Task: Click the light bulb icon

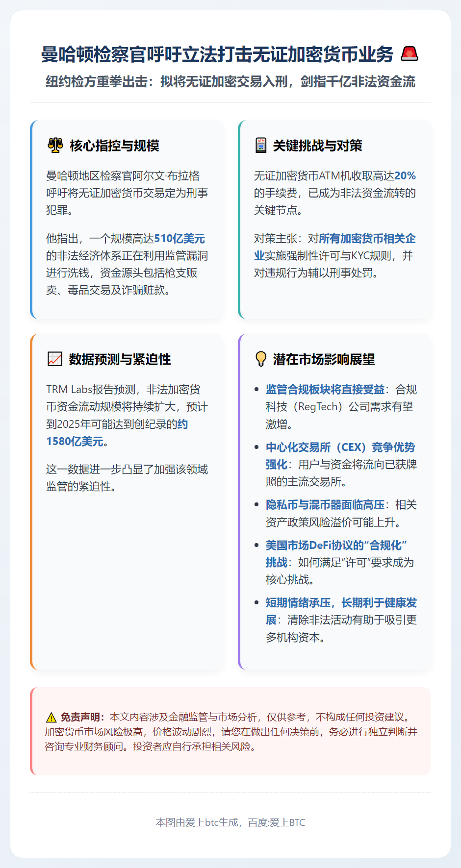Action: pos(261,359)
